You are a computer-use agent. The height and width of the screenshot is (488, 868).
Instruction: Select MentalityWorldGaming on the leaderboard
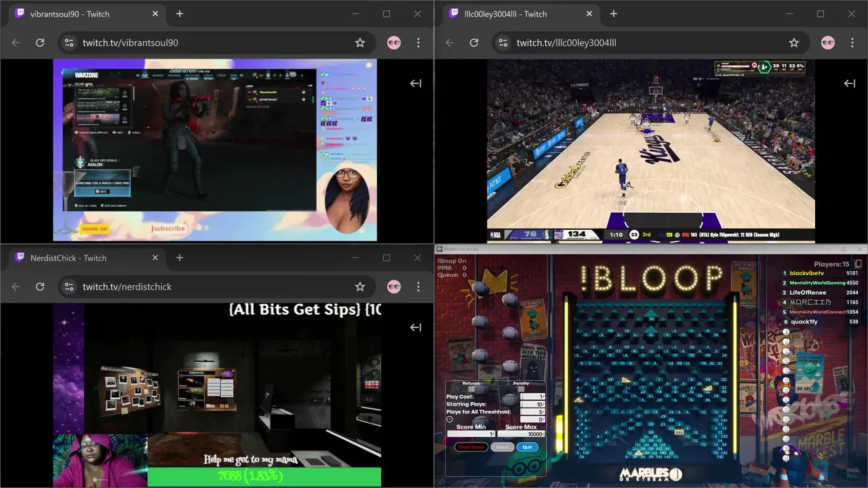coord(817,283)
